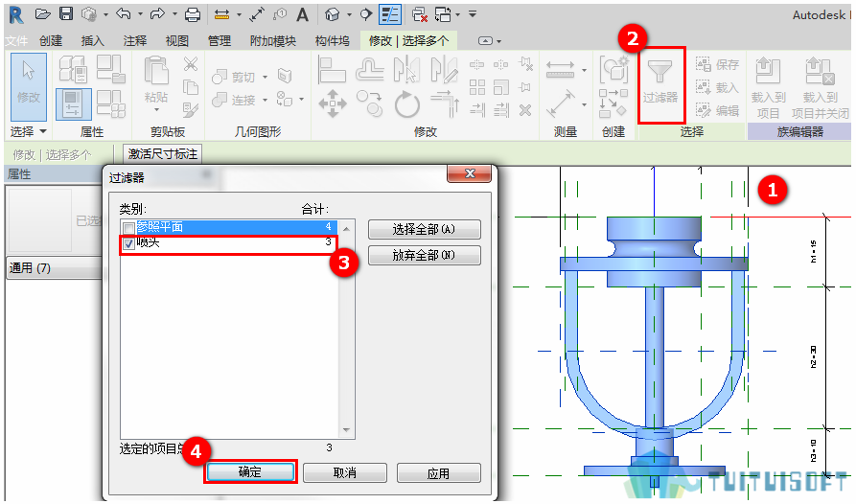
Task: Click the Undo arrow in quick access toolbar
Action: click(x=124, y=14)
